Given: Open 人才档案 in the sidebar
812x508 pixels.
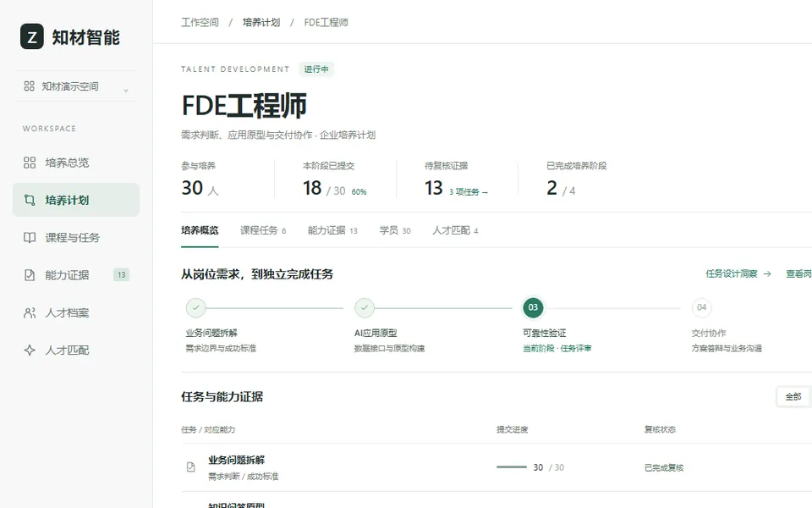Looking at the screenshot, I should [x=76, y=312].
